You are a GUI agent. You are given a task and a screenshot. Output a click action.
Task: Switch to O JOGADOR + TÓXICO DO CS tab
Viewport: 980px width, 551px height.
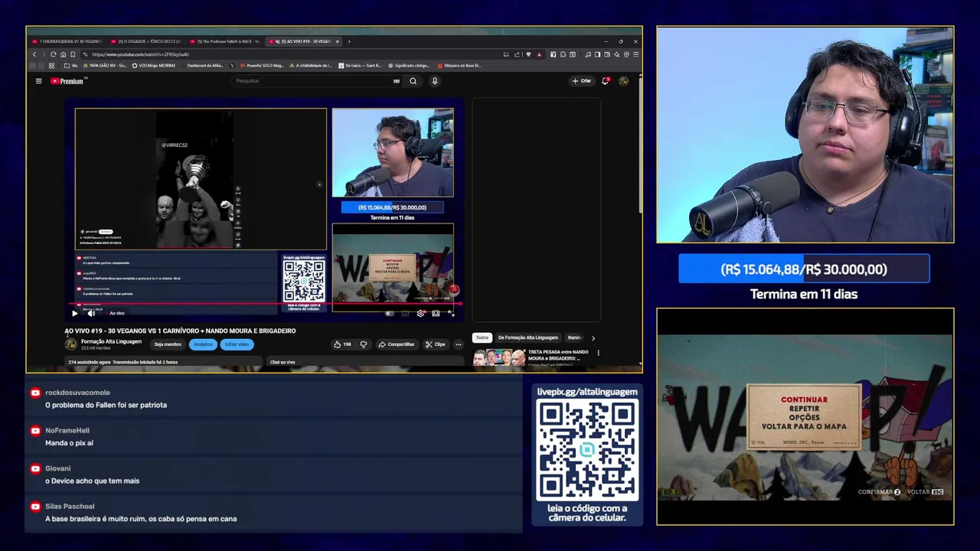(145, 41)
